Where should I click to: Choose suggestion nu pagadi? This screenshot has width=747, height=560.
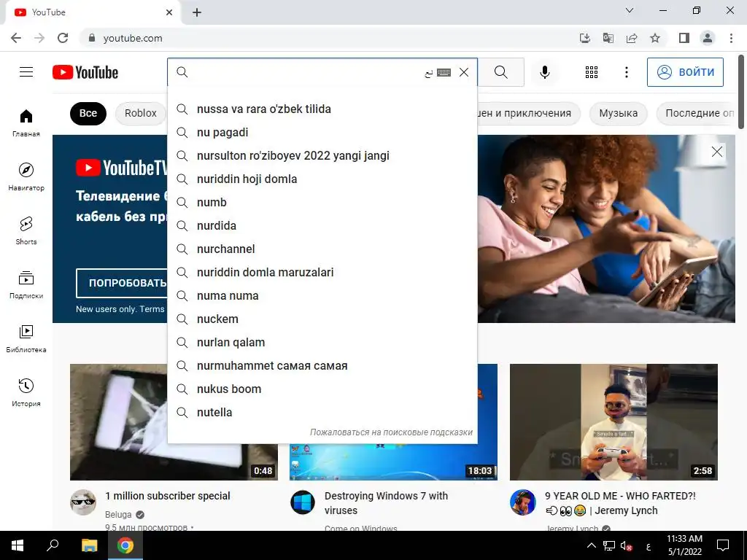click(x=322, y=133)
